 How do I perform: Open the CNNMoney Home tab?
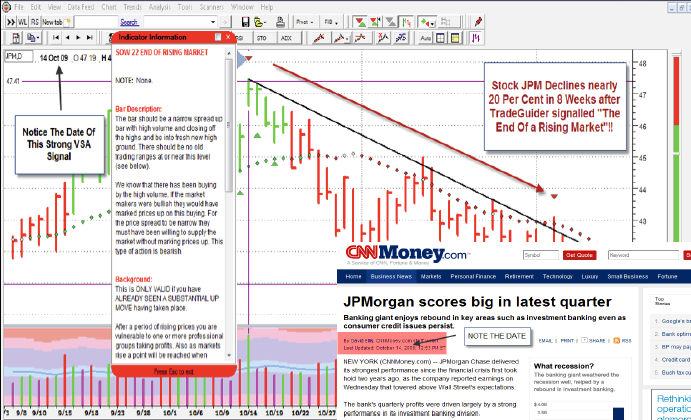pos(353,277)
